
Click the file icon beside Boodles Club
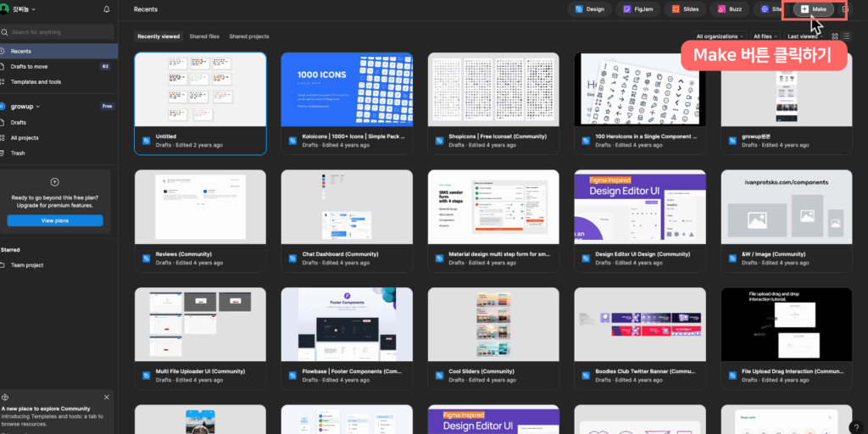pos(587,376)
